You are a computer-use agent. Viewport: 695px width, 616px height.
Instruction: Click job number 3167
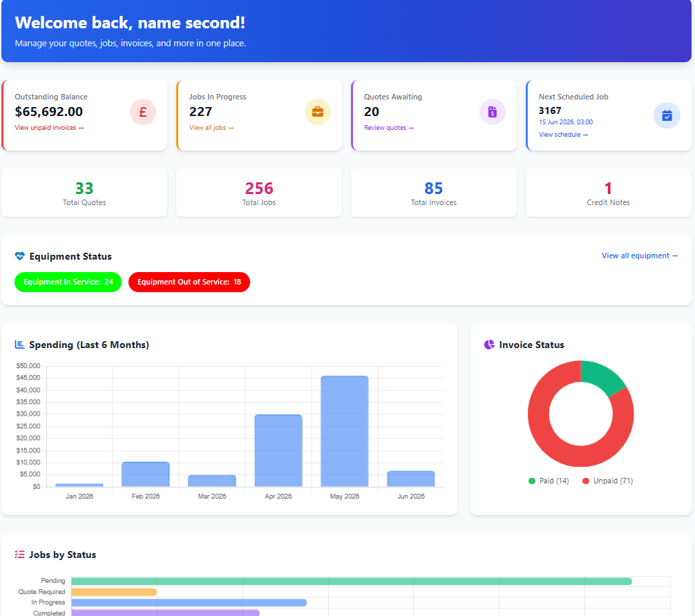[550, 110]
